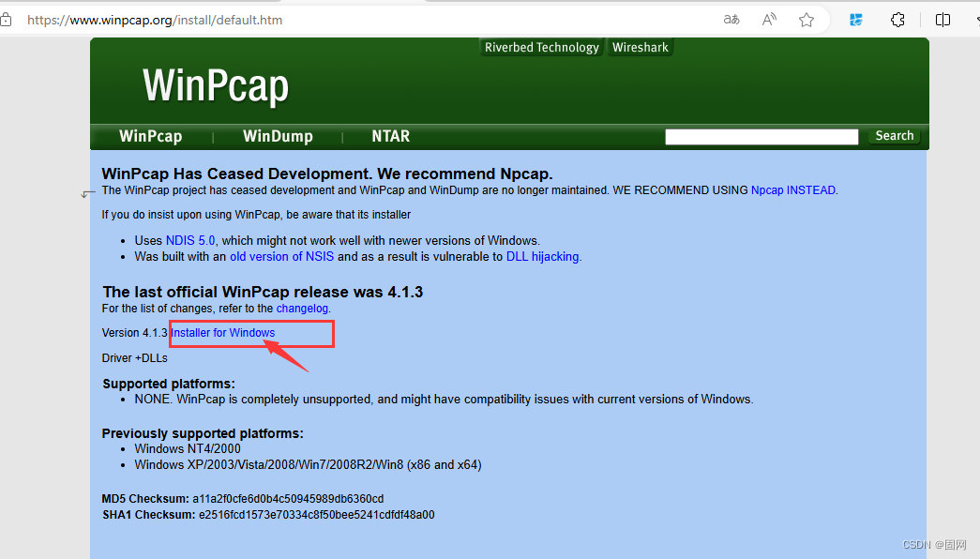
Task: Open the blue collections toolbar icon
Action: click(856, 20)
